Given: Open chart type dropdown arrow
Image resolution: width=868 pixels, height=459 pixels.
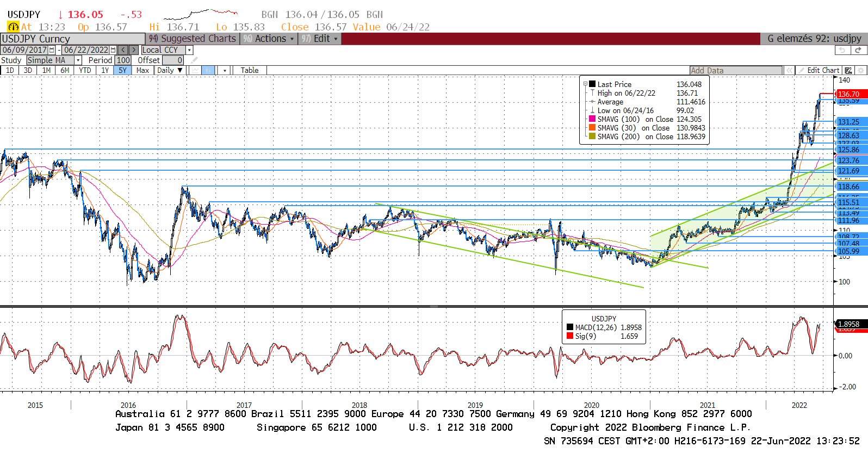Looking at the screenshot, I should coord(224,70).
